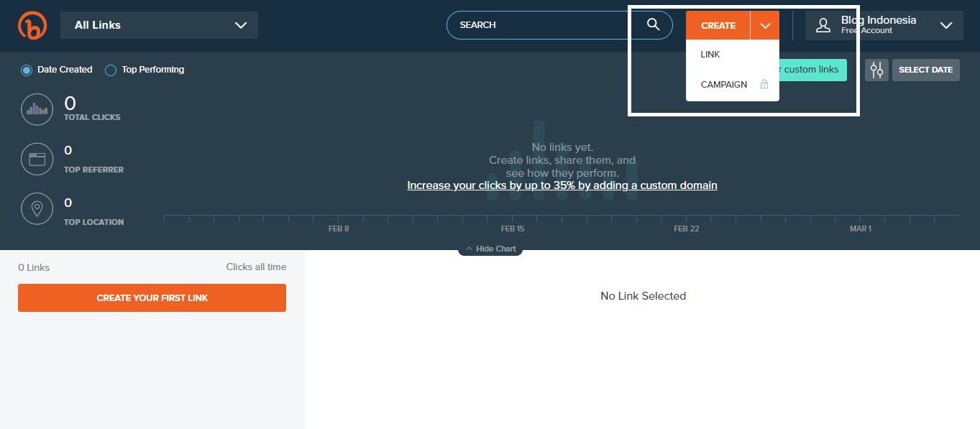Click the Top Referrer browser icon
980x429 pixels.
pos(37,160)
